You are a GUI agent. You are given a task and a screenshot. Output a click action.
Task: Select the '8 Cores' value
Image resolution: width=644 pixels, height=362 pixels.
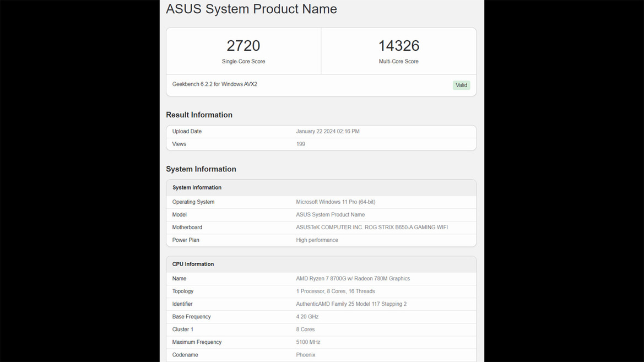click(x=305, y=330)
